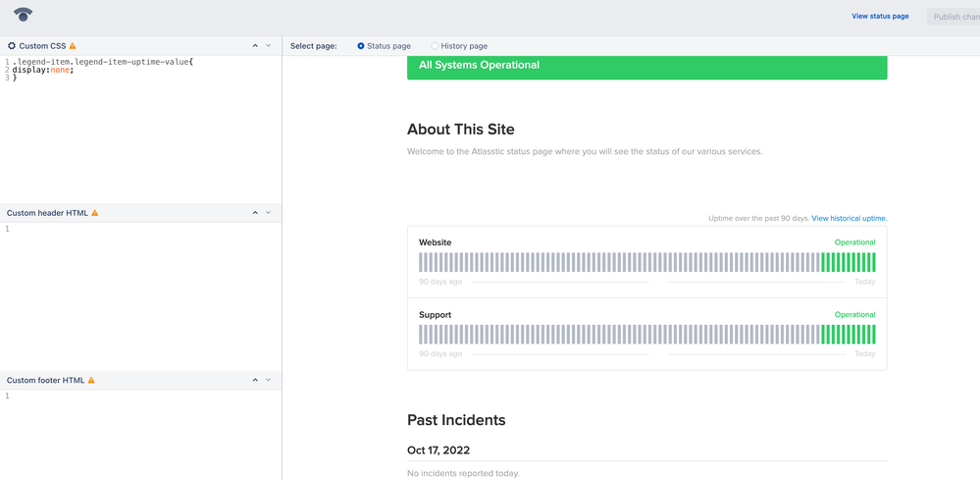The height and width of the screenshot is (480, 980).
Task: Click the first gray uptime bar for Website
Action: (x=421, y=262)
